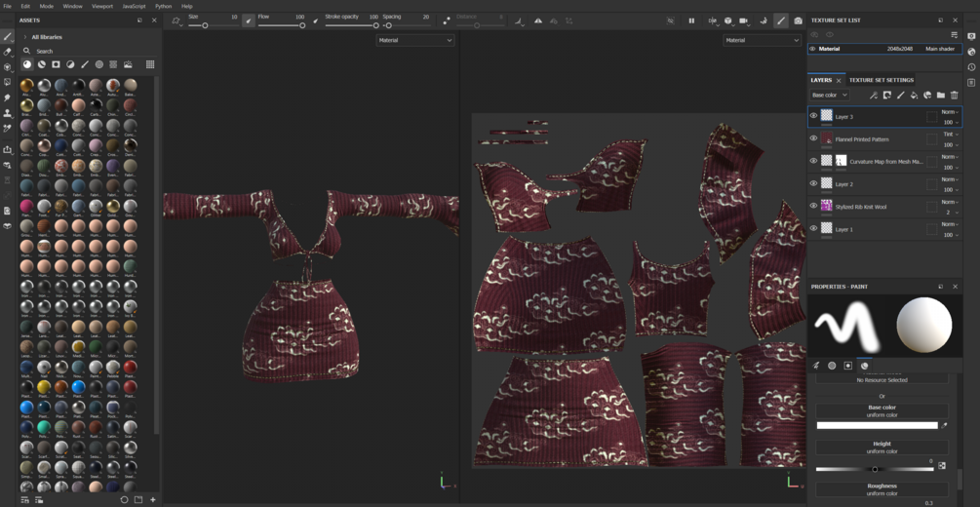980x507 pixels.
Task: Click the add smart material icon in Layers
Action: 927,95
